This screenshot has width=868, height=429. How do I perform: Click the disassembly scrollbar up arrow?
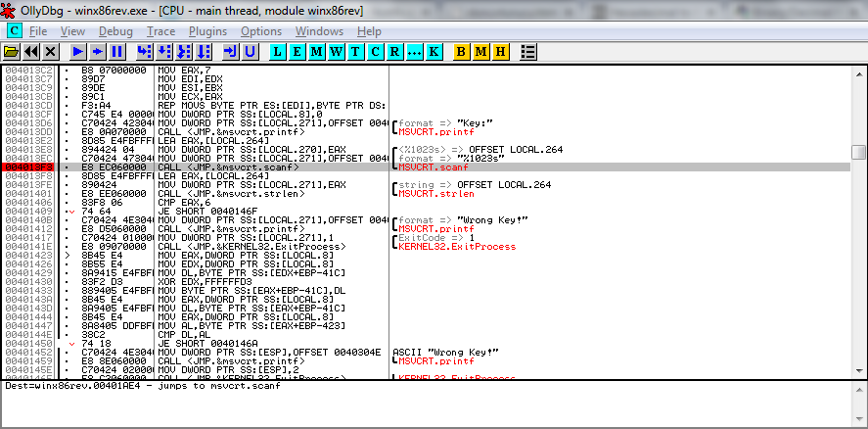[858, 74]
